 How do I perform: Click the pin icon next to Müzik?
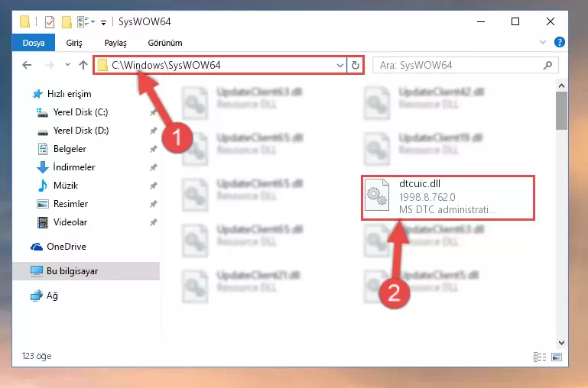tap(153, 186)
